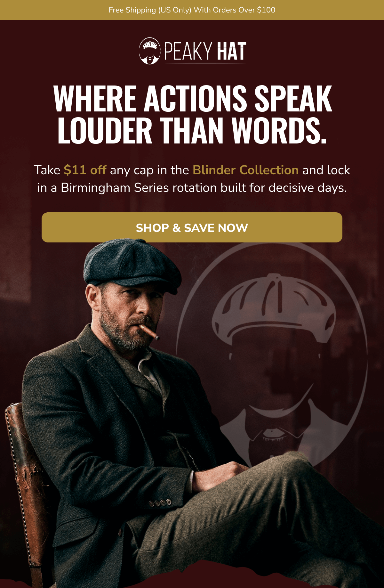
Task: Click the jacket sleeve cuff buttons
Action: (x=160, y=503)
